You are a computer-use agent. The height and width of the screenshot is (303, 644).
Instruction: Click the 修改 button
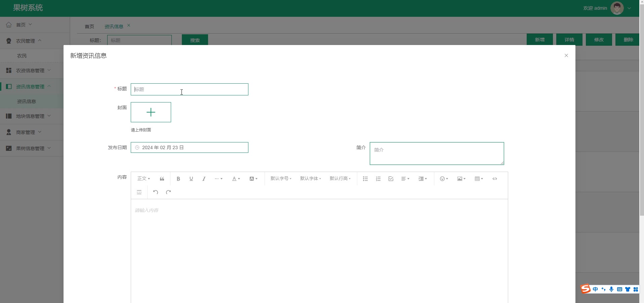tap(599, 40)
